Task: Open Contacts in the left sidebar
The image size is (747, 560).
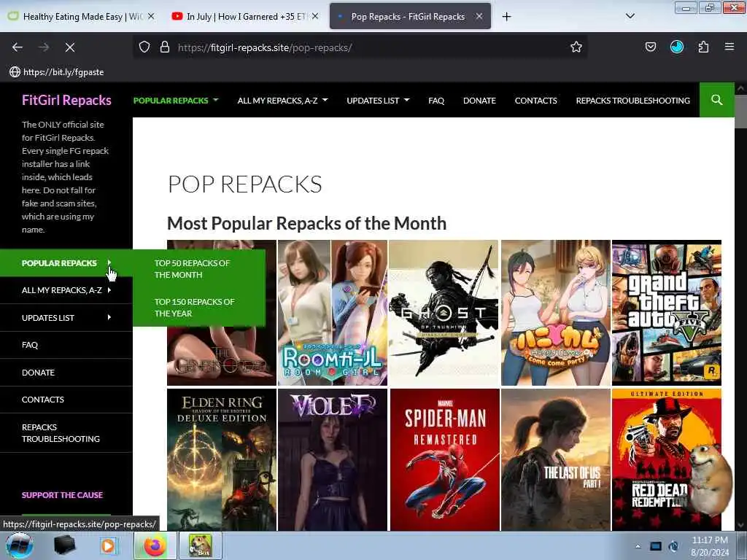Action: 43,400
